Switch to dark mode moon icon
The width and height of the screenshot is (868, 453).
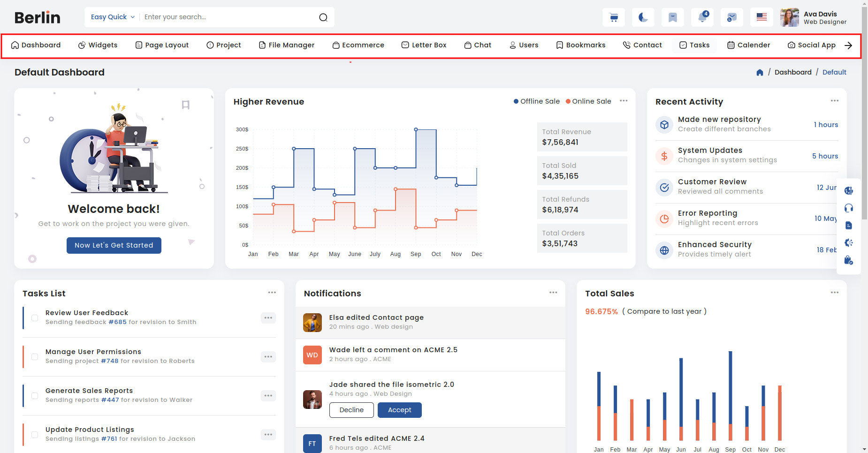point(643,17)
